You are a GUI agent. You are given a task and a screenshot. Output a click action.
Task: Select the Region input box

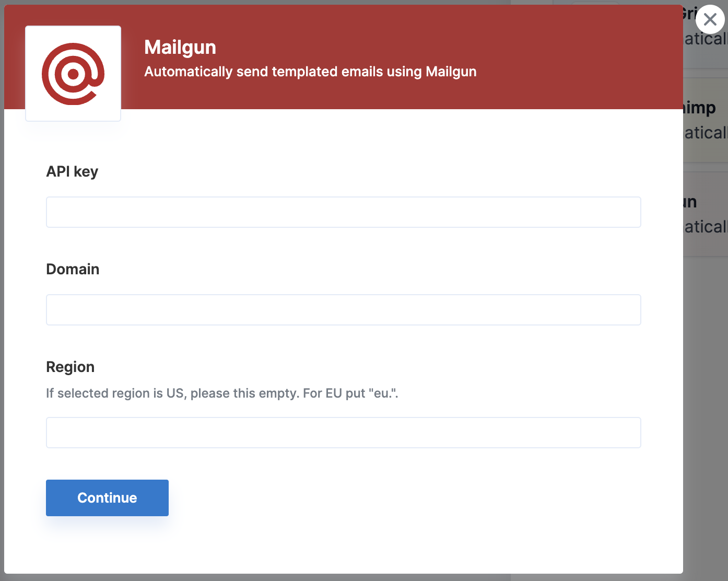[343, 433]
